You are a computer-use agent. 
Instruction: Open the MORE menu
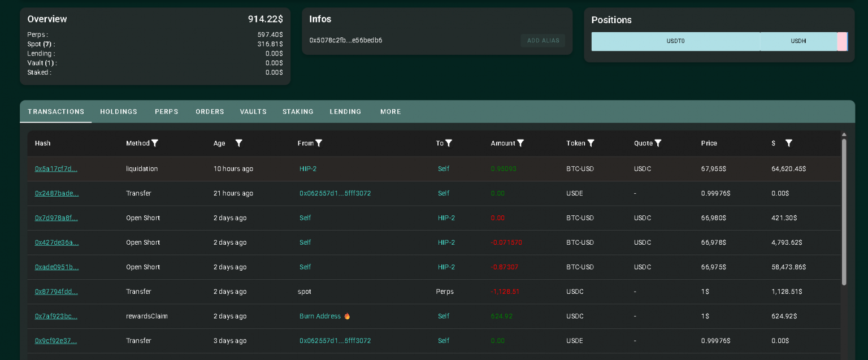[x=390, y=111]
